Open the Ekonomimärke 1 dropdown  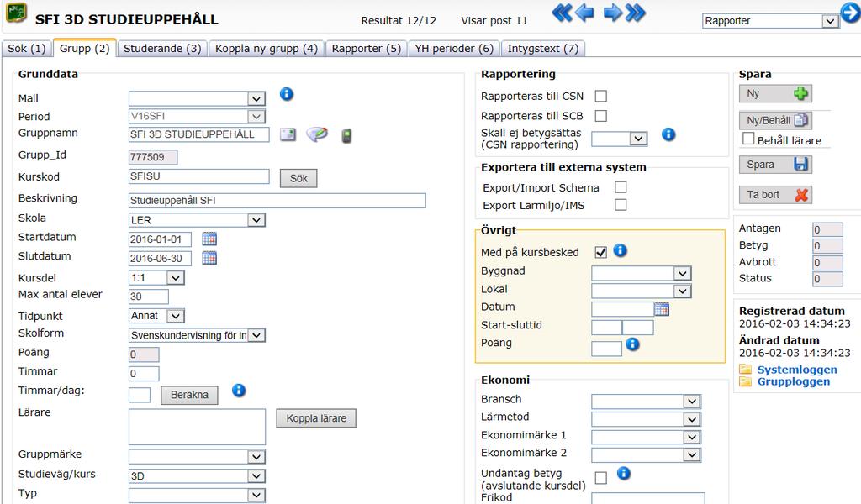click(647, 437)
